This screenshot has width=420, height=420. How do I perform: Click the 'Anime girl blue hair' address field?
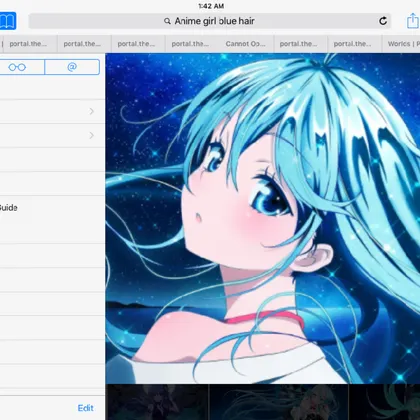point(210,21)
